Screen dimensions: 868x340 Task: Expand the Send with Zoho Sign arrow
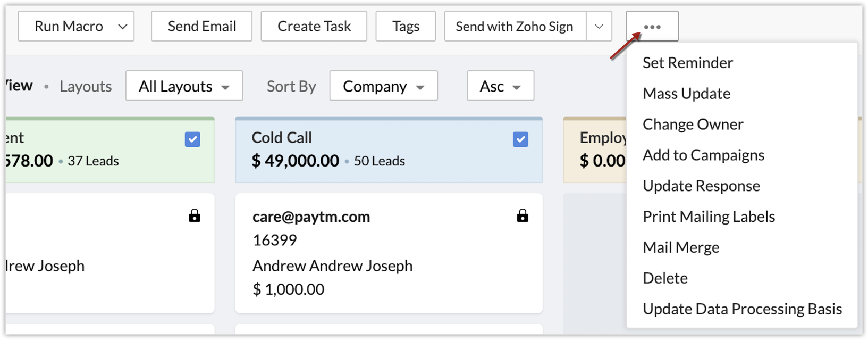(x=599, y=26)
